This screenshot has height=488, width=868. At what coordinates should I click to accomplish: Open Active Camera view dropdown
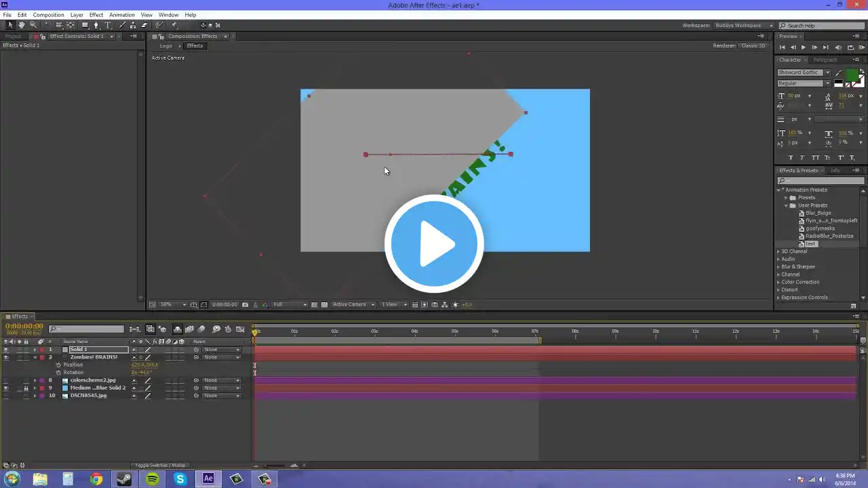point(353,305)
